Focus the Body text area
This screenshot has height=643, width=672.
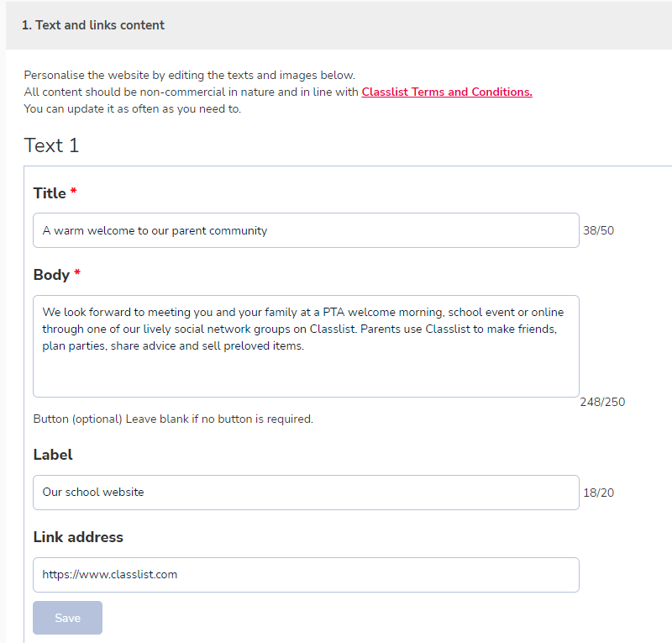pos(306,346)
